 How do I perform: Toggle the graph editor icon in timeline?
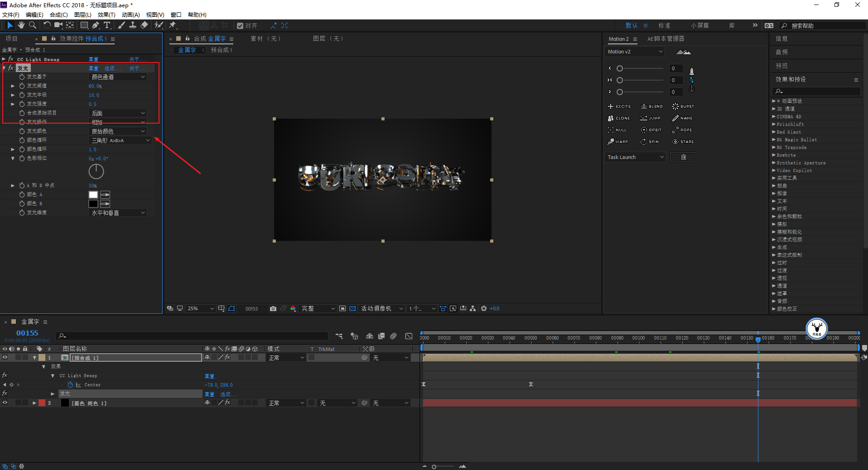[409, 336]
